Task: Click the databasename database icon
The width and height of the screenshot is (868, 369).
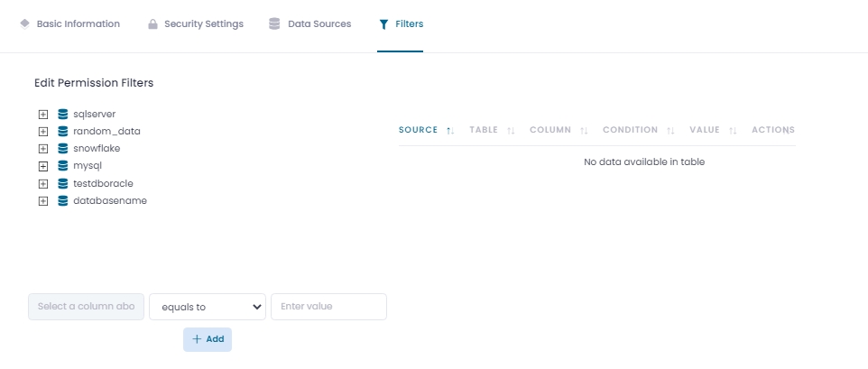Action: pyautogui.click(x=63, y=200)
